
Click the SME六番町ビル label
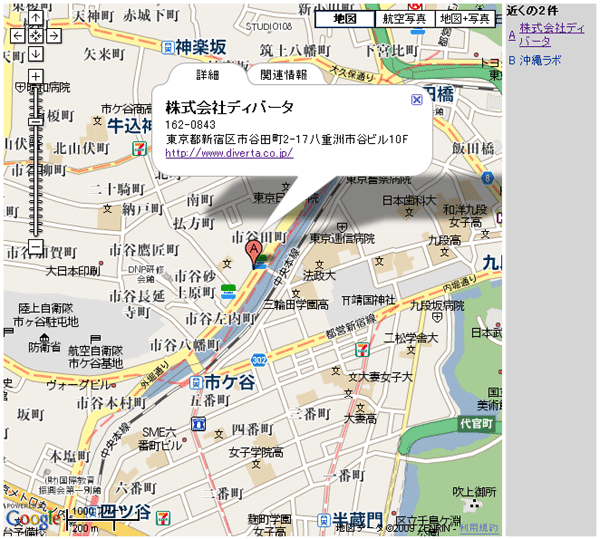click(160, 439)
